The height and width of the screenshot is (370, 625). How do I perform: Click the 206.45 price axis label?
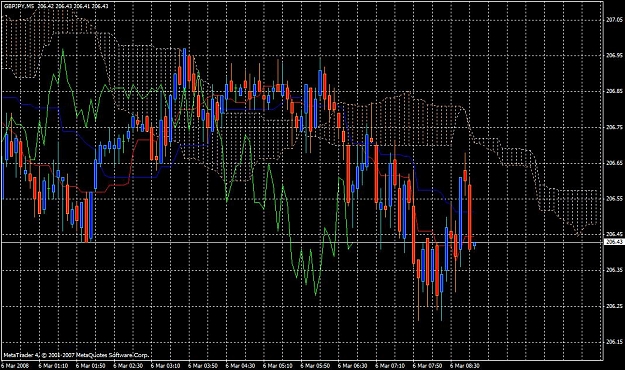[614, 234]
